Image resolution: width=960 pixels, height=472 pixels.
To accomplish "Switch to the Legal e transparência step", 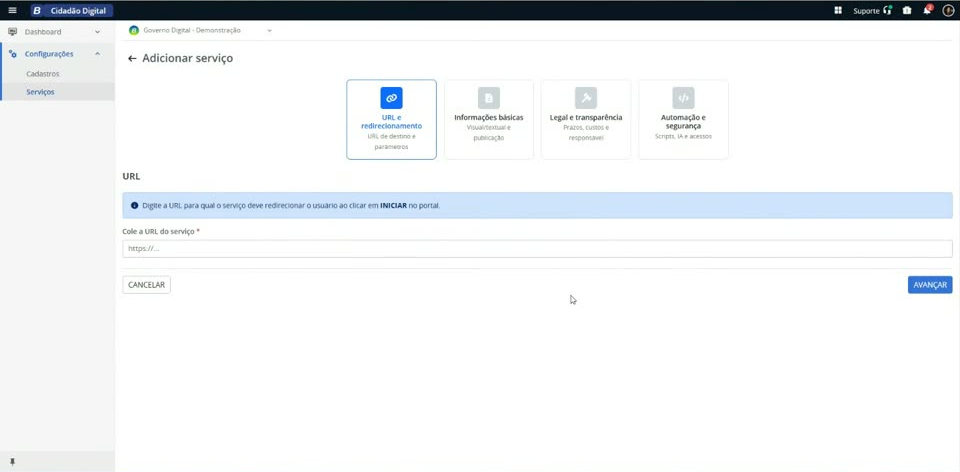I will [586, 119].
